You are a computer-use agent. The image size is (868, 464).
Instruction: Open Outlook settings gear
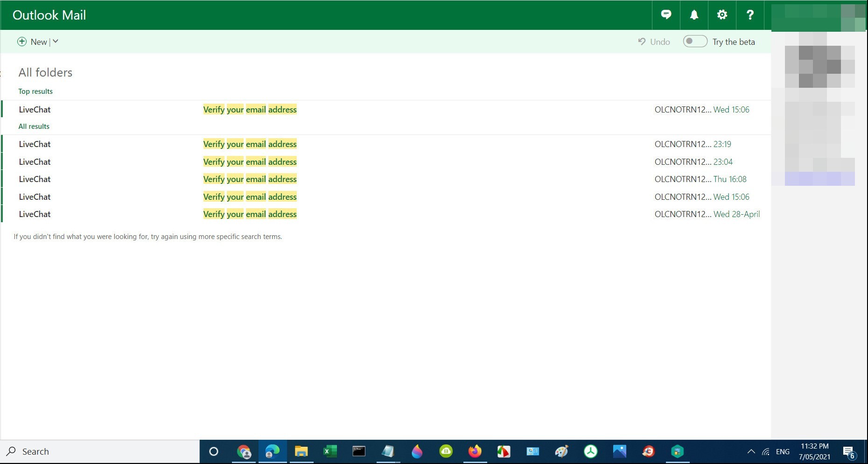coord(722,15)
